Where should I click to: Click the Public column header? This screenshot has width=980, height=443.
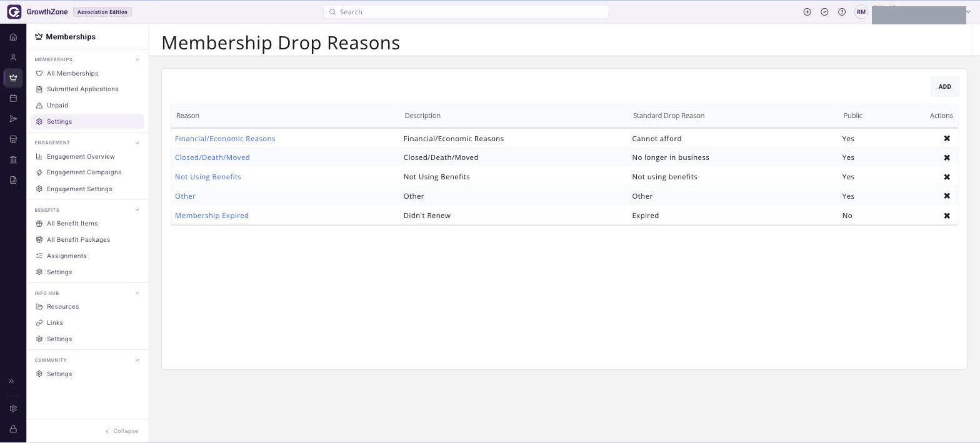852,116
